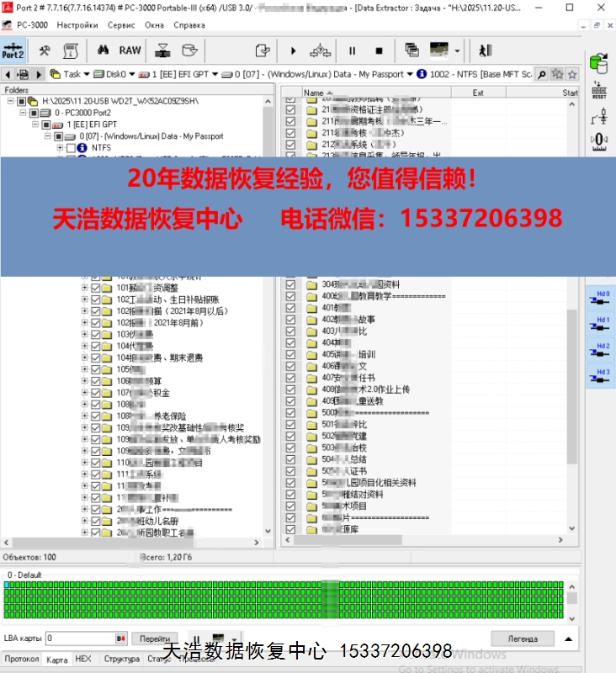The height and width of the screenshot is (673, 616).
Task: Toggle checkbox for NTFS tree node
Action: (71, 147)
